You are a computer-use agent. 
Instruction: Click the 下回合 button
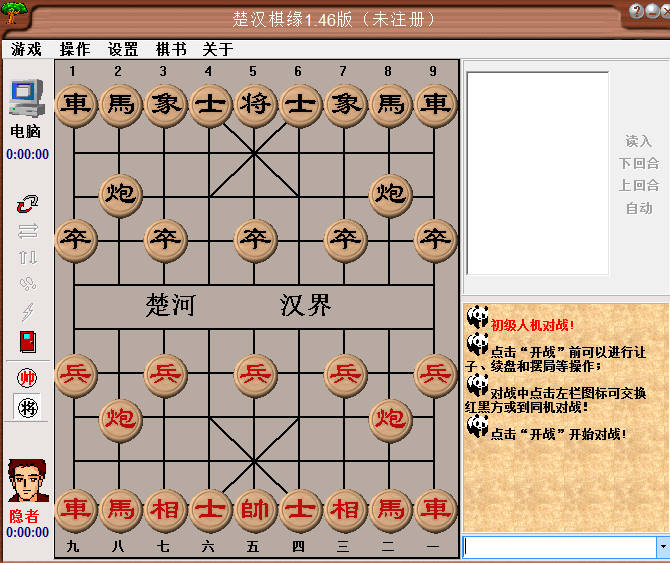point(639,163)
